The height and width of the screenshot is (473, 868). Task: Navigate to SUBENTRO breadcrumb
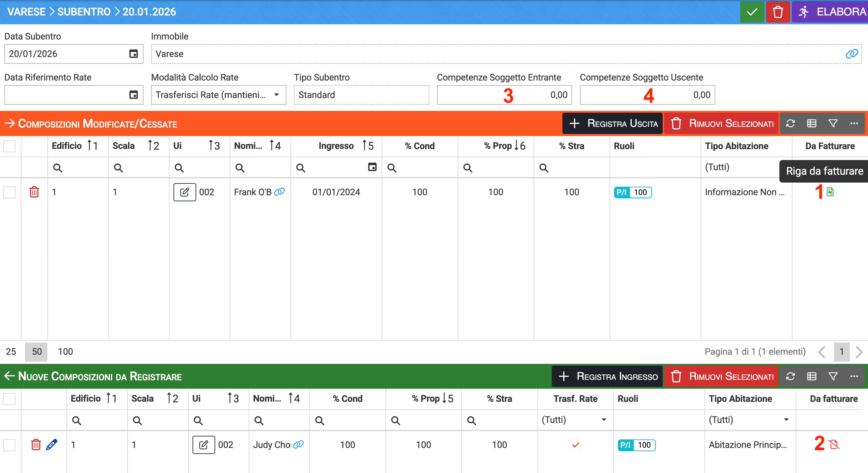84,12
